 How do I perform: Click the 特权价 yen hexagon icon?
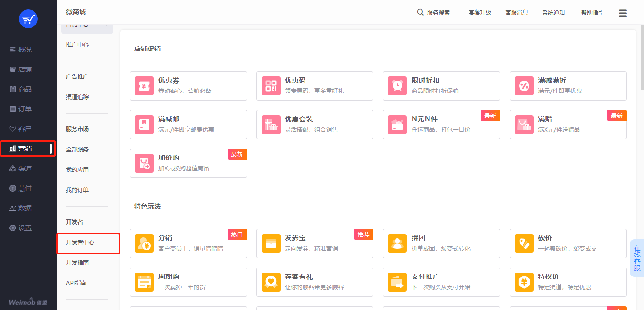point(524,282)
